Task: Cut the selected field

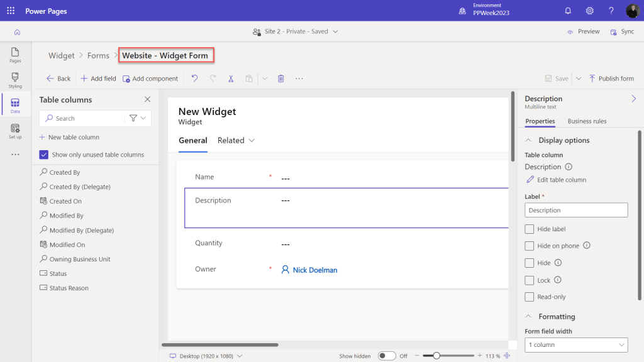Action: pos(231,78)
